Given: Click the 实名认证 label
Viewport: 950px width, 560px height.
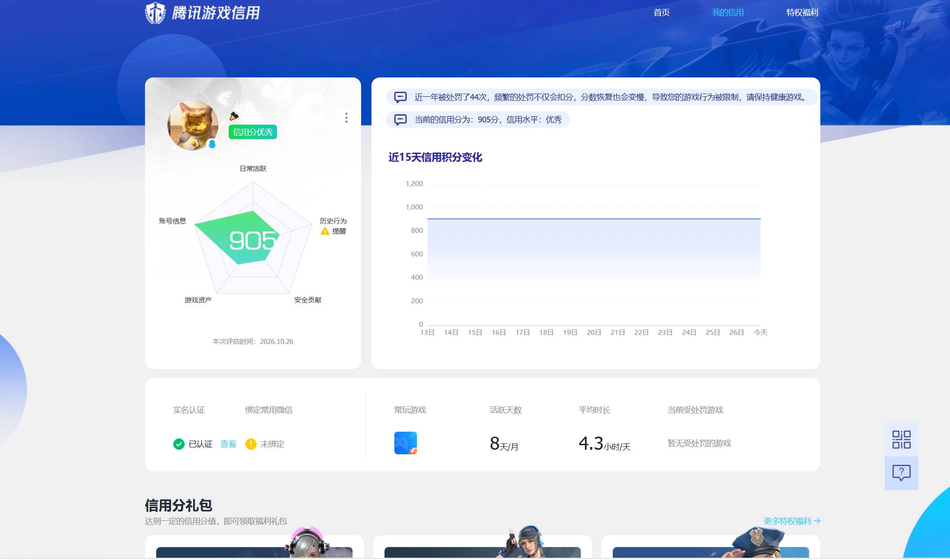Looking at the screenshot, I should [x=189, y=410].
